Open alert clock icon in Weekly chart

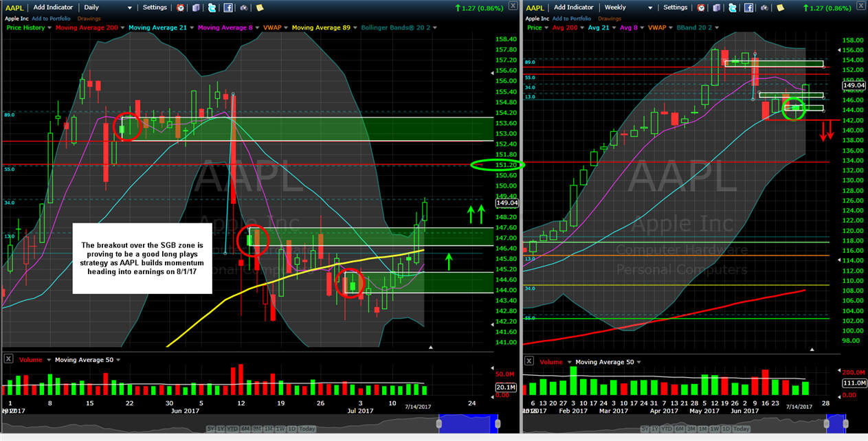click(x=701, y=8)
